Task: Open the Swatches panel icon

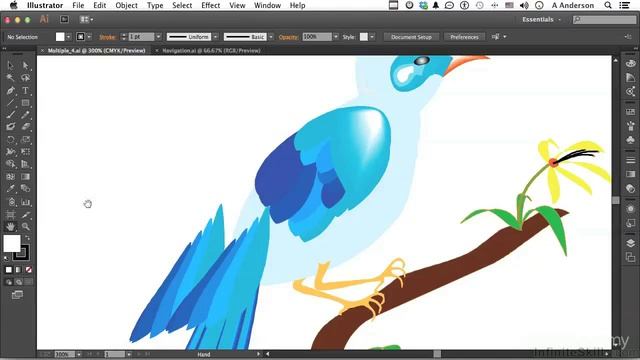Action: click(x=631, y=112)
